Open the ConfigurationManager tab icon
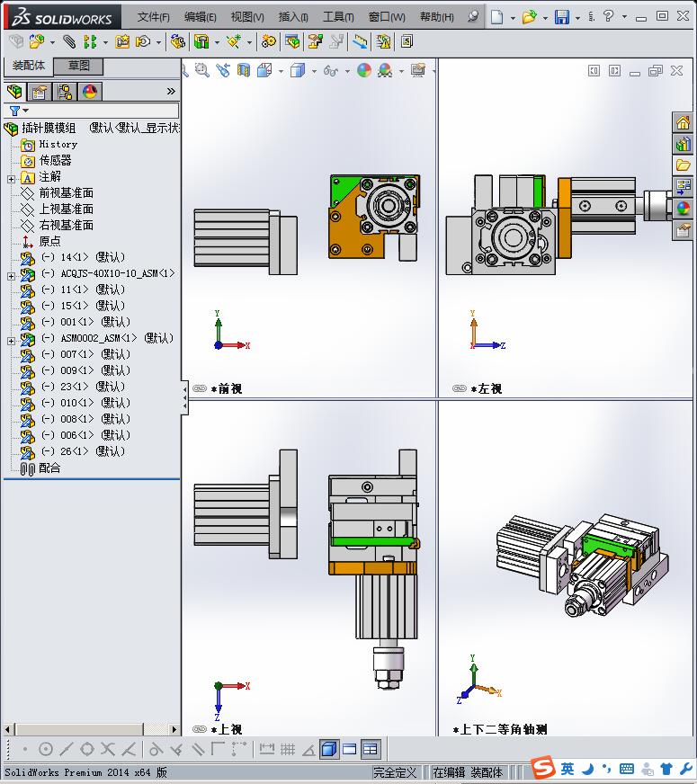The image size is (697, 784). click(65, 92)
